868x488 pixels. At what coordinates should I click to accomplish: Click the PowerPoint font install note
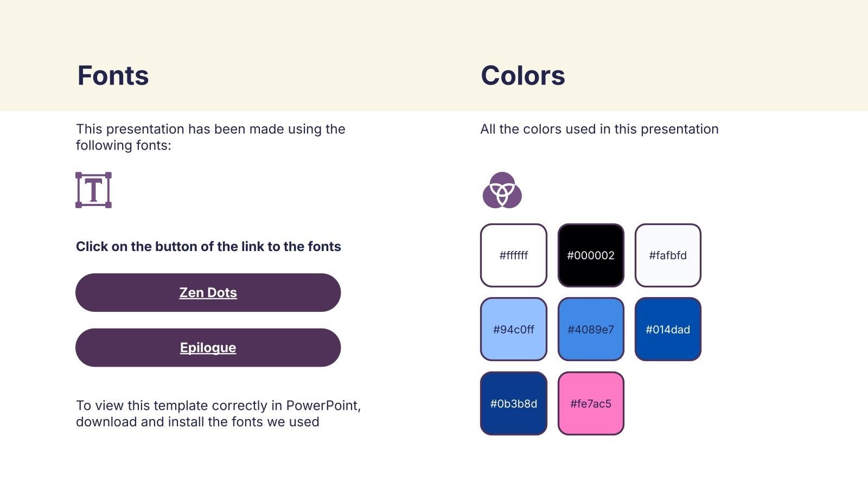[x=218, y=414]
